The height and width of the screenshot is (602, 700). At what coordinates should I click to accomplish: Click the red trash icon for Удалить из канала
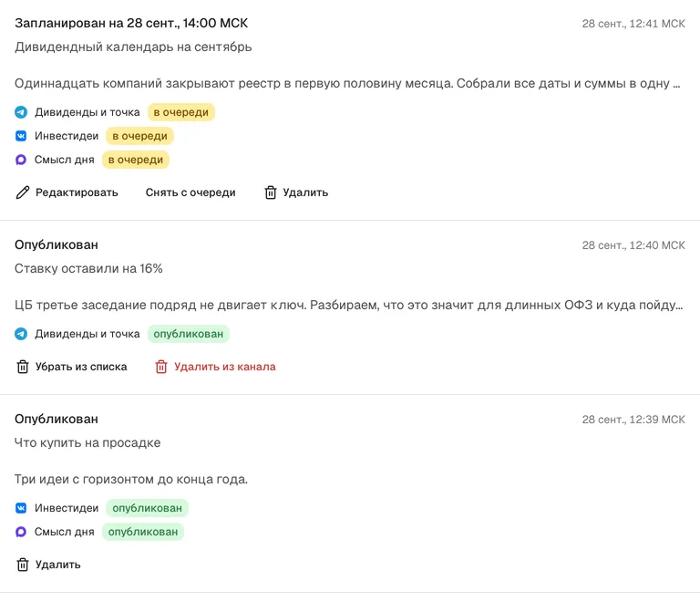point(161,367)
